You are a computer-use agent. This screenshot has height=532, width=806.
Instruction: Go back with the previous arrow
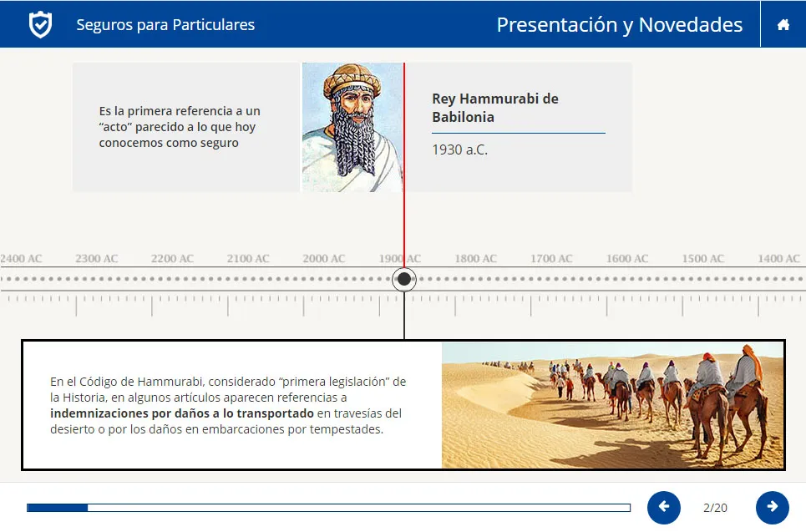(x=664, y=507)
